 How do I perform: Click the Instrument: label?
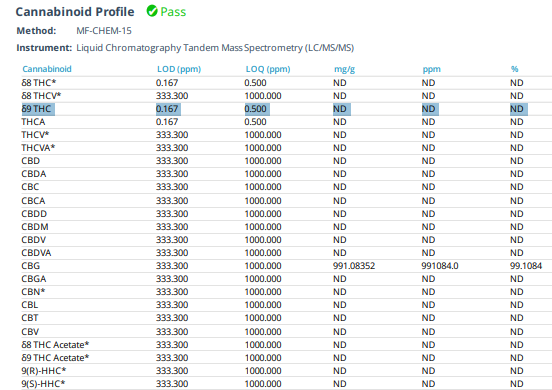tap(44, 48)
